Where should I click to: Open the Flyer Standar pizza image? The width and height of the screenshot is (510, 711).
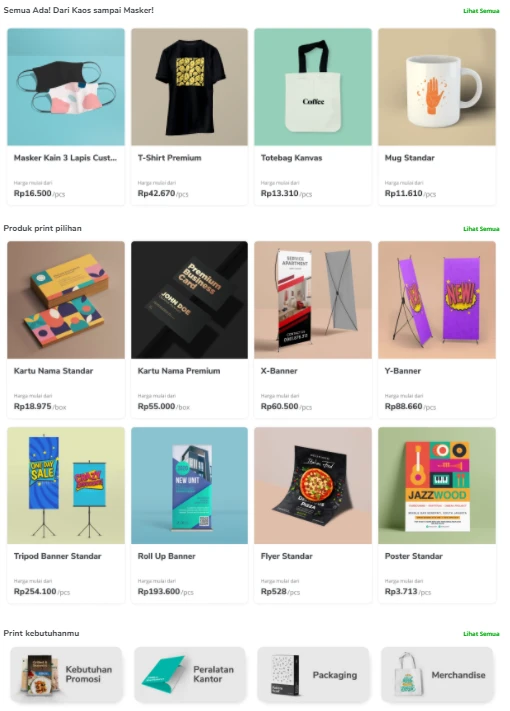coord(313,485)
